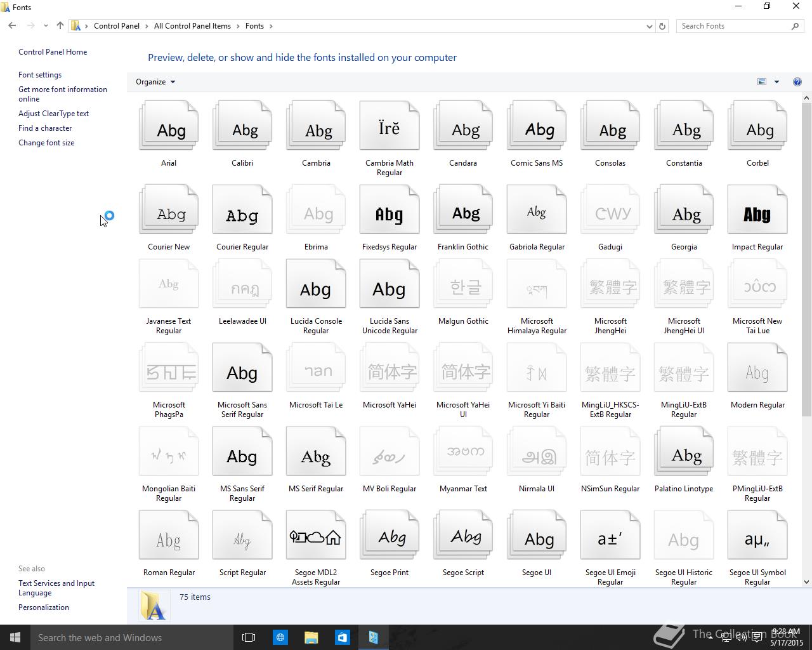The width and height of the screenshot is (812, 650).
Task: Open the Change font size link
Action: pos(46,143)
